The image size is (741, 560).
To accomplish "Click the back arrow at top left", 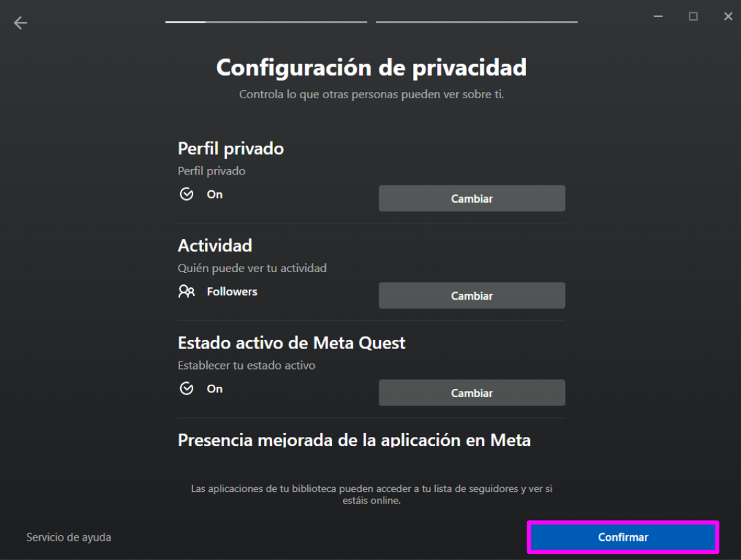I will coord(21,23).
